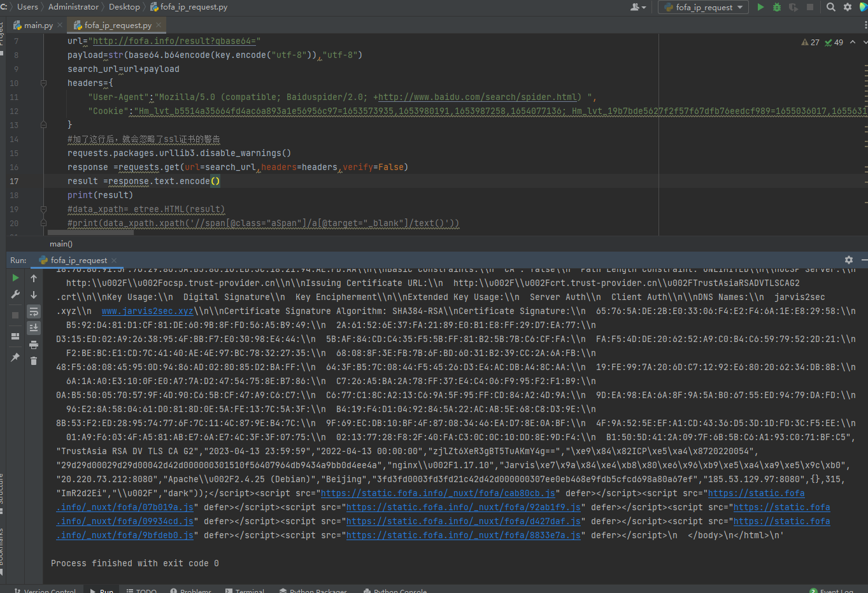Jump down the stack trace with the down arrow

click(34, 294)
